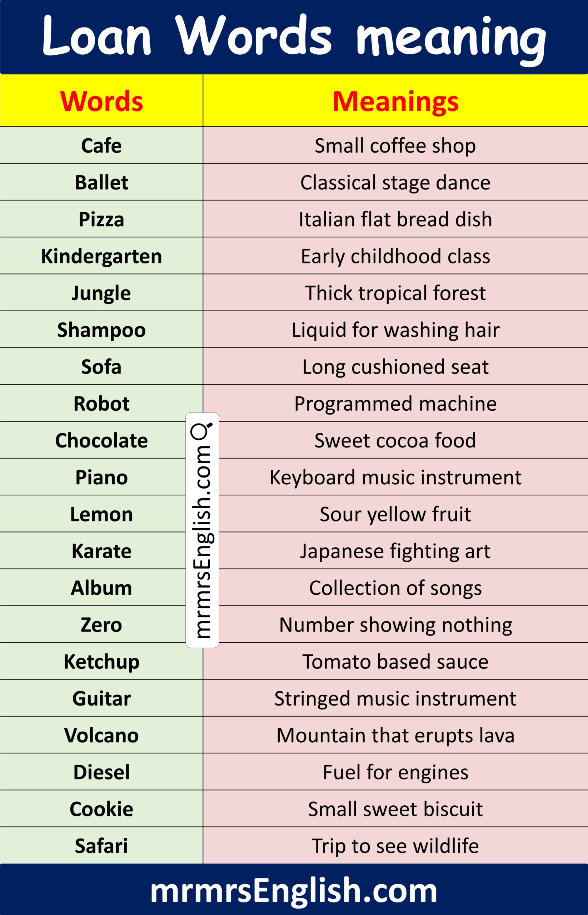Select the "Words" column header
588x915 pixels.
click(x=101, y=102)
